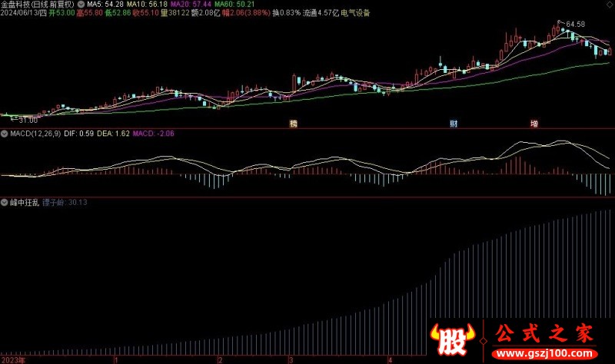Select the MA10: 56.18 moving average label
615x364 pixels.
(x=147, y=5)
